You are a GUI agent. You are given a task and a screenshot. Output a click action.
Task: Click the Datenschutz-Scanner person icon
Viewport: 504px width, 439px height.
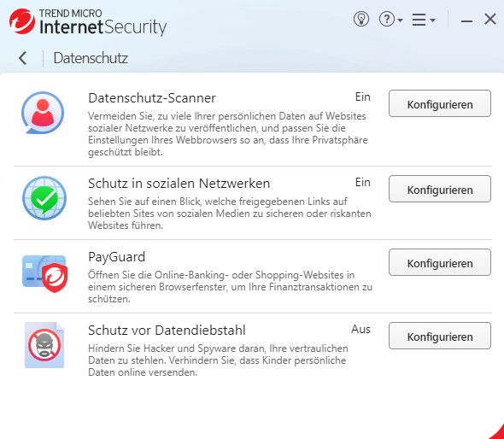[x=43, y=113]
